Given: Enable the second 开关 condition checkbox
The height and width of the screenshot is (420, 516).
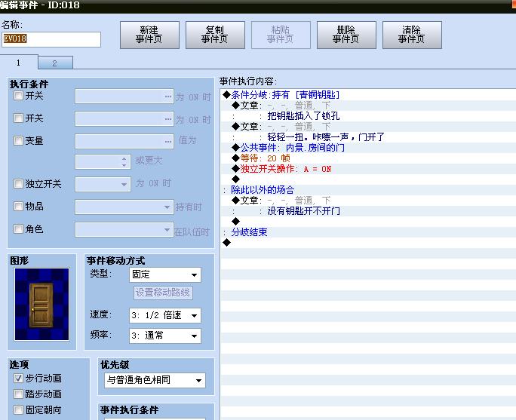Looking at the screenshot, I should [18, 118].
